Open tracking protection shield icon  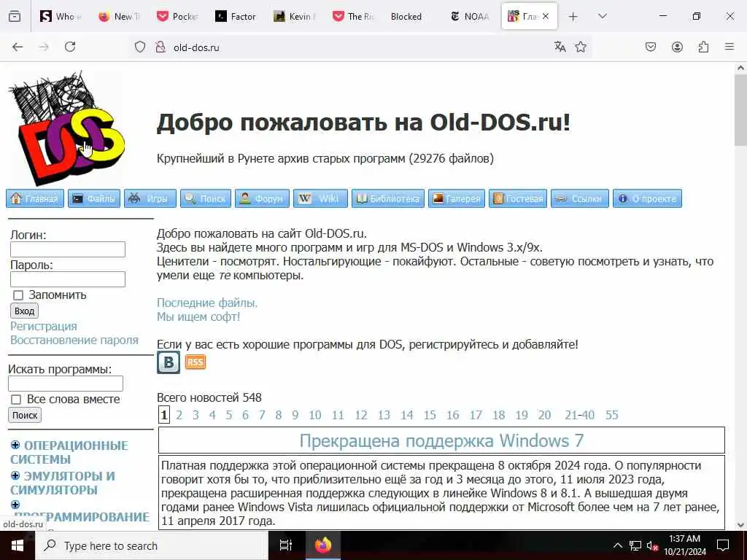click(139, 47)
